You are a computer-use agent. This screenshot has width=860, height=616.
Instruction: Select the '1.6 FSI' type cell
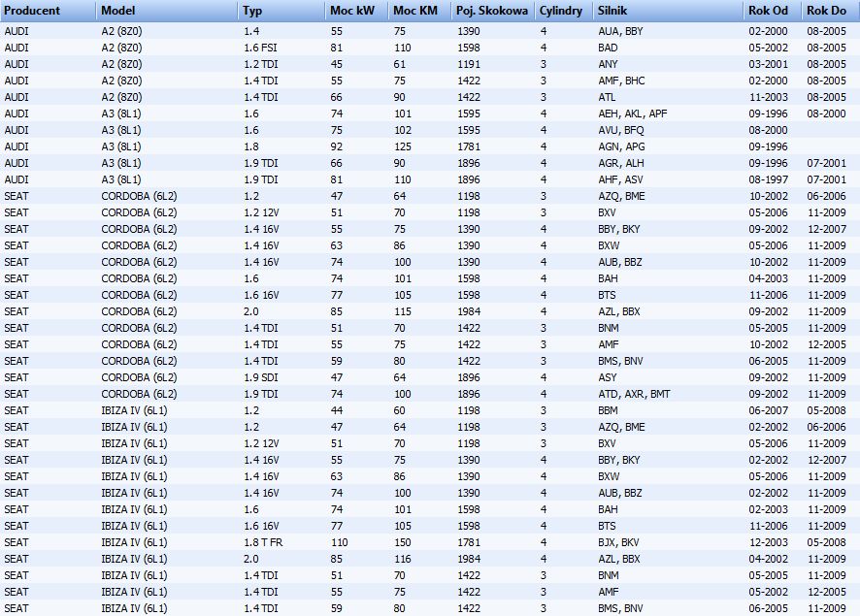[260, 48]
